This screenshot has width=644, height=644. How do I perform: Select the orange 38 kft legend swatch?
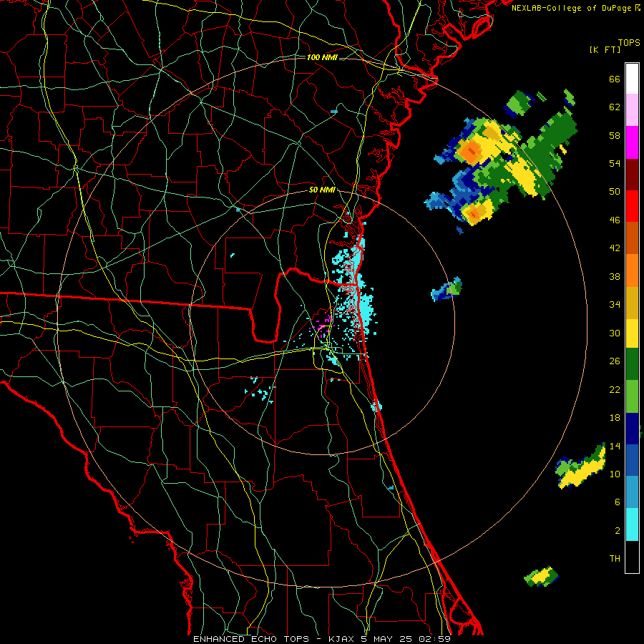click(x=632, y=270)
